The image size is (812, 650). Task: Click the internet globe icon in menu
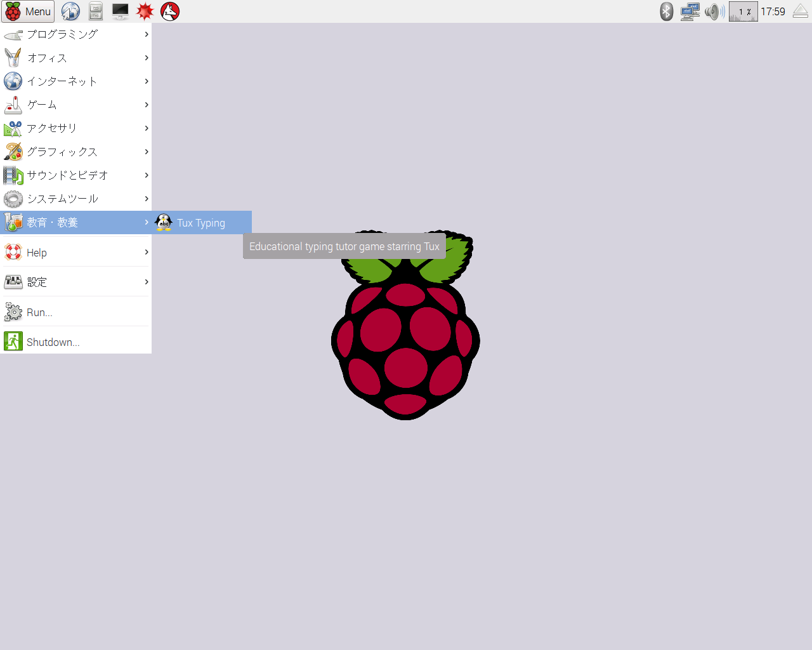13,81
